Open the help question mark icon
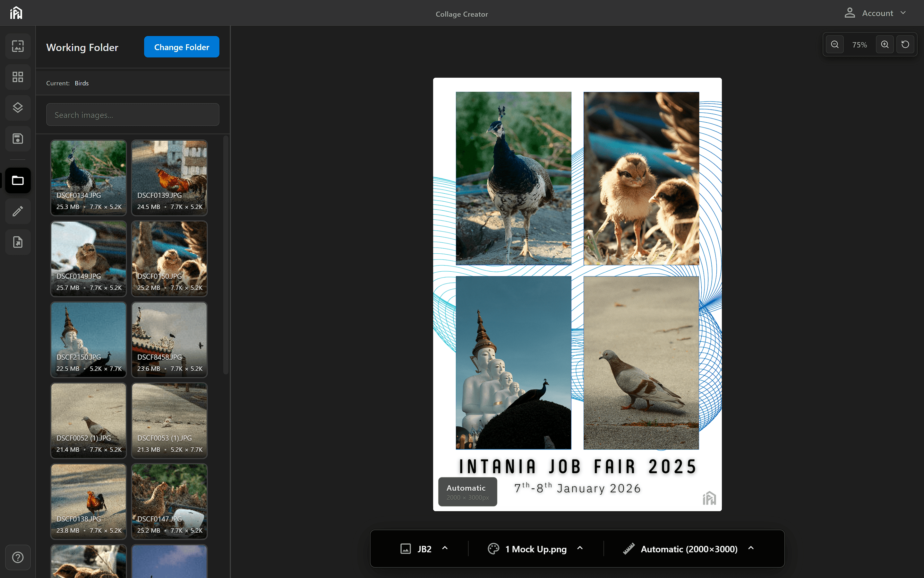This screenshot has height=578, width=924. pyautogui.click(x=18, y=557)
